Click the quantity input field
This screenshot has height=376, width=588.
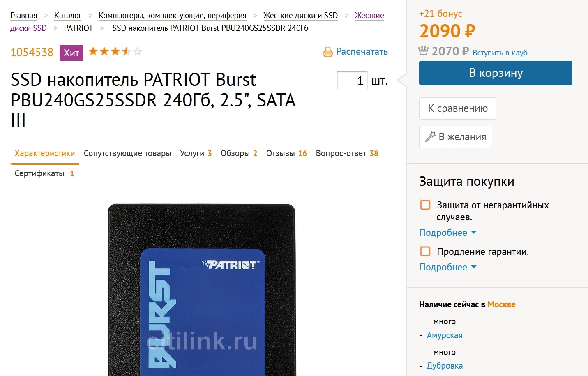pos(352,80)
